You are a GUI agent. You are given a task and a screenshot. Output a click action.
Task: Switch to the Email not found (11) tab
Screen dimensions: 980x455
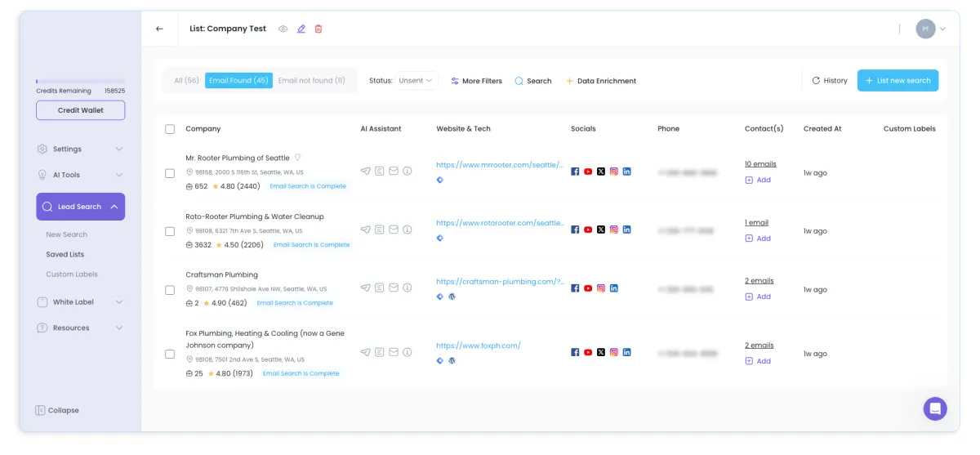(311, 81)
